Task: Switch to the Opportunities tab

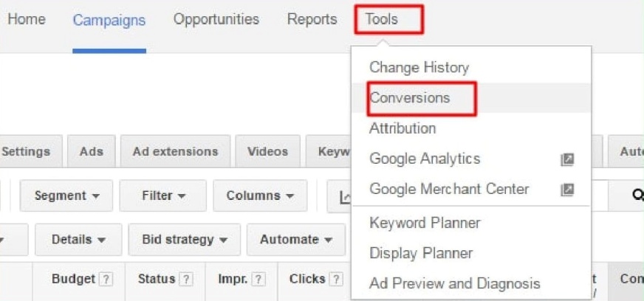Action: 216,20
